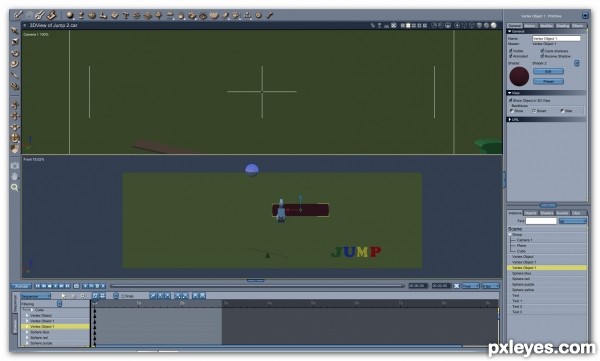Select Plane in scene tree
Screen dimensions: 600x361
pyautogui.click(x=521, y=245)
